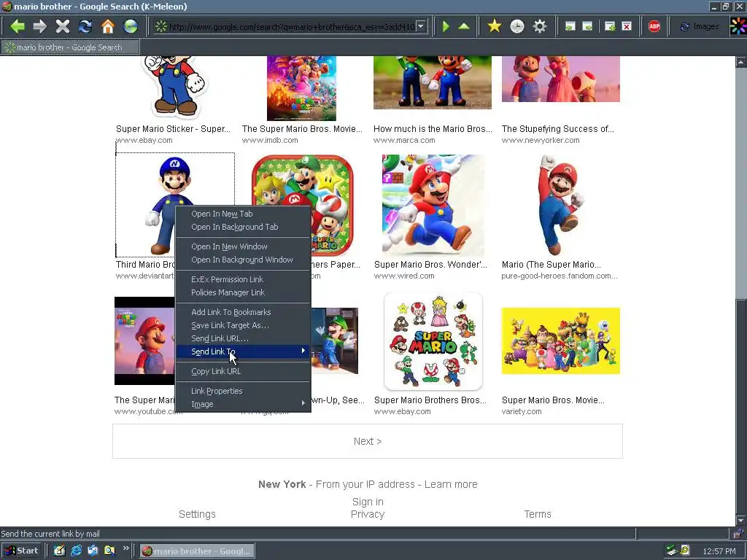
Task: Click inside the URL address field
Action: 290,27
